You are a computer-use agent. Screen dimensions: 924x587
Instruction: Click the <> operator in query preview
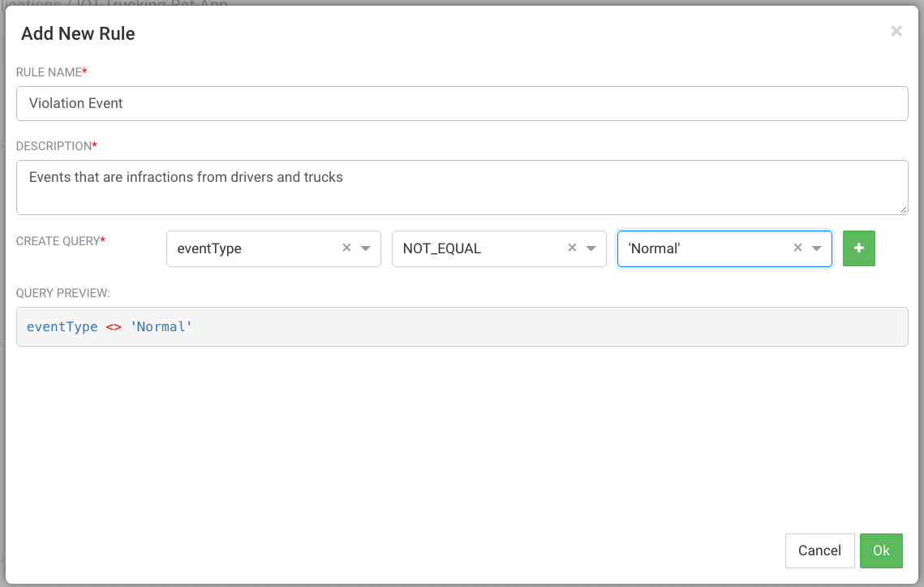pos(114,327)
